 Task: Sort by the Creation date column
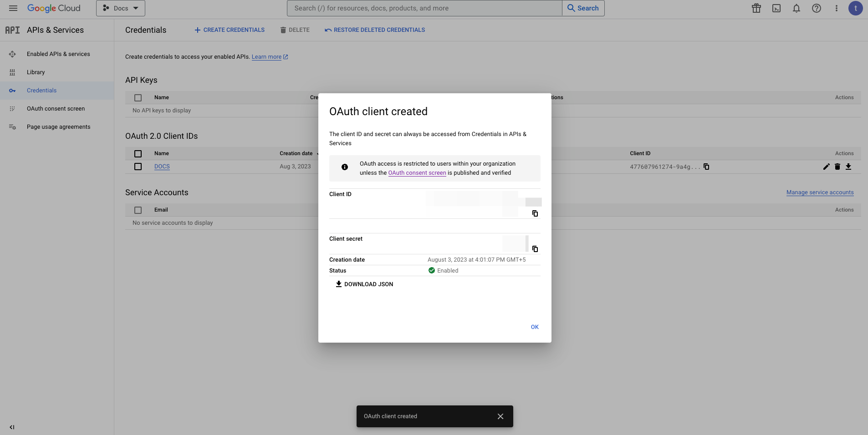(296, 153)
